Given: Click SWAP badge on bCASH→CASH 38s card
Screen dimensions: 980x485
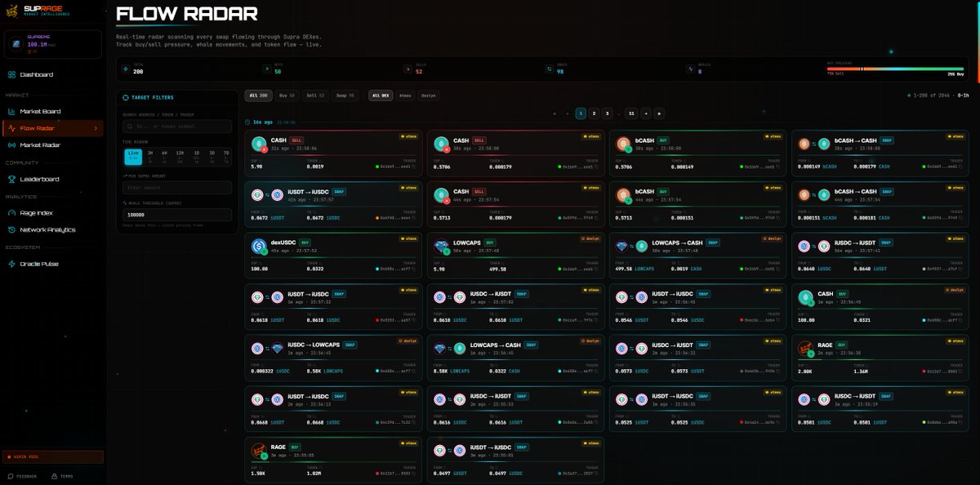Looking at the screenshot, I should [887, 140].
